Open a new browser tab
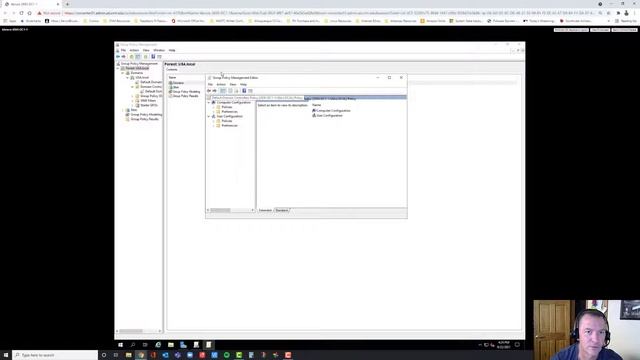Image resolution: width=640 pixels, height=360 pixels. click(67, 4)
